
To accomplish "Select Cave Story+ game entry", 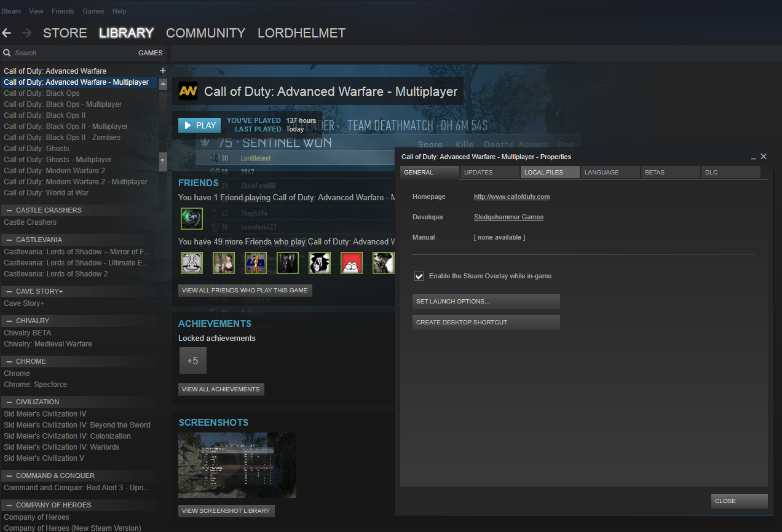I will (24, 303).
